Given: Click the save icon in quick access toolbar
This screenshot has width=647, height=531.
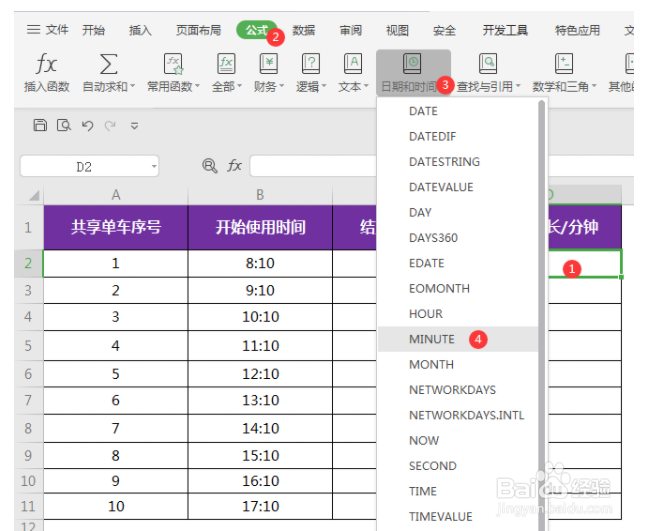Looking at the screenshot, I should (40, 125).
